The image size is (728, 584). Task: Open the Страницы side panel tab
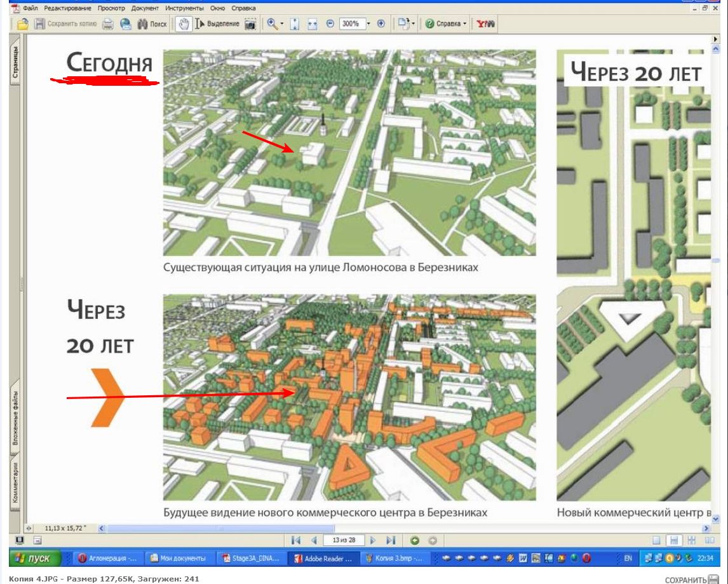coord(15,64)
